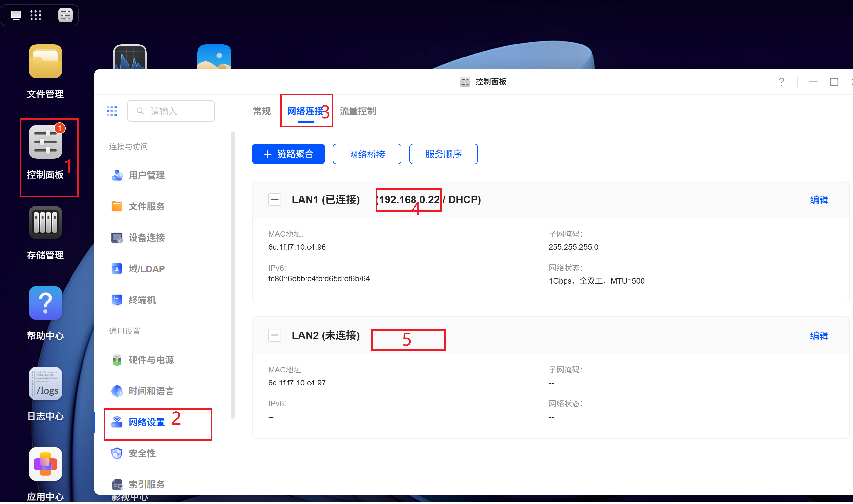Open the app grid launcher icon
The width and height of the screenshot is (853, 504).
(36, 15)
